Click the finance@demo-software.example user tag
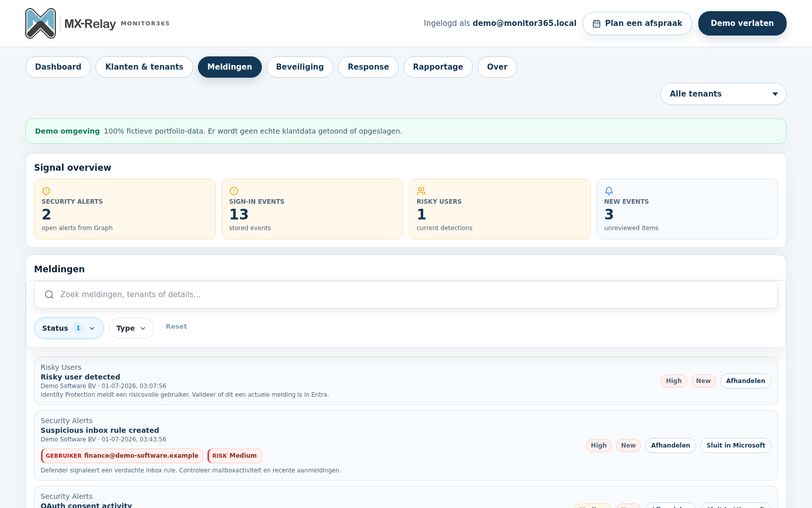Screen dimensions: 812x508 [x=122, y=456]
